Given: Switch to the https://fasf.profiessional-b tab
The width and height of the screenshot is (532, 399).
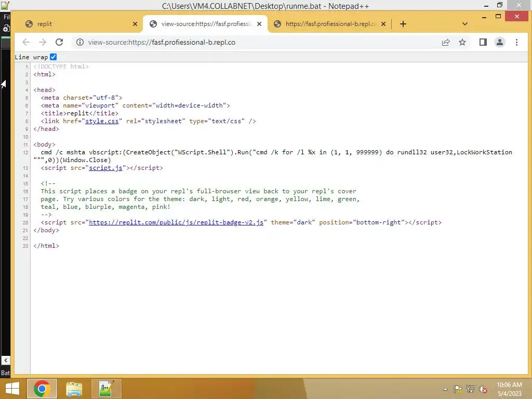Looking at the screenshot, I should [329, 24].
